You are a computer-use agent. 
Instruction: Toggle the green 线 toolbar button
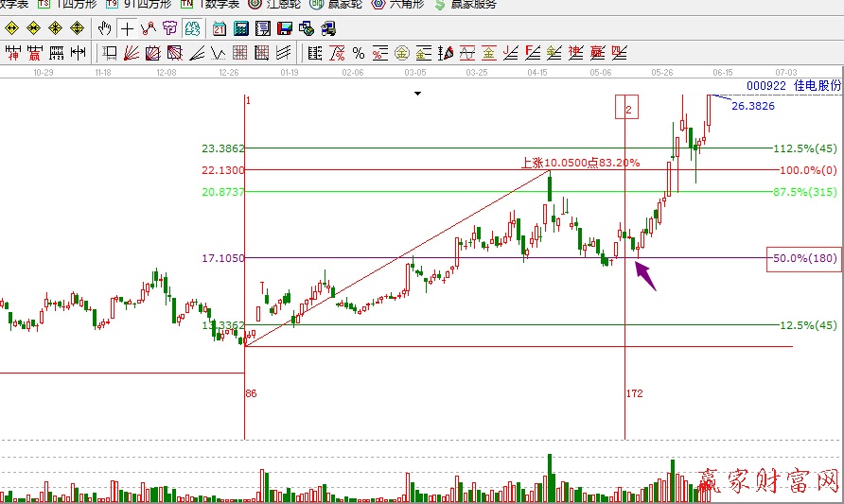point(192,28)
